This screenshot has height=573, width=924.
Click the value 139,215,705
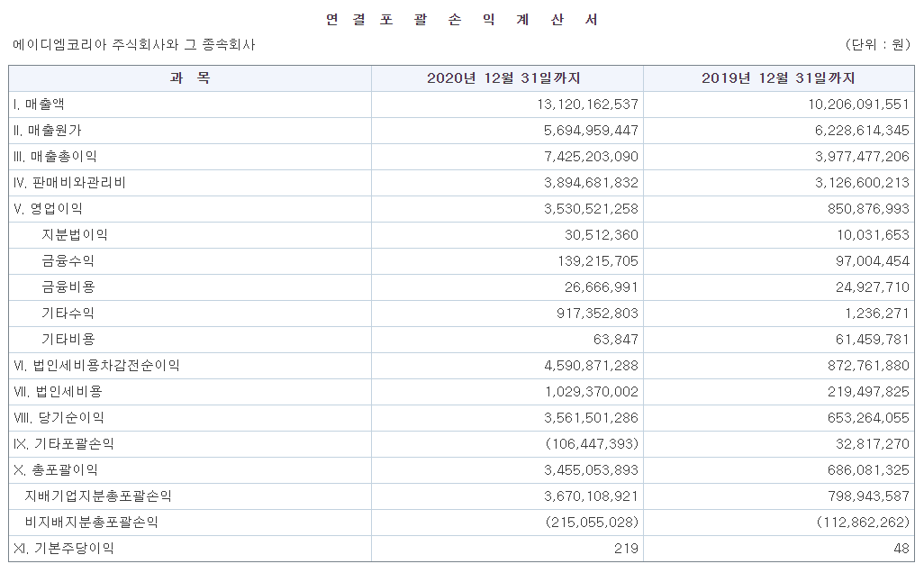point(598,261)
